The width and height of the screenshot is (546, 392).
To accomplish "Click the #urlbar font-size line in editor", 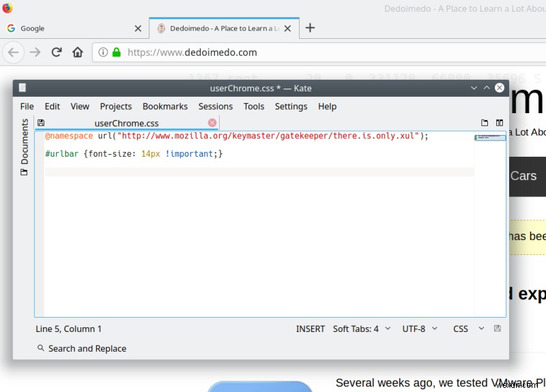I will pyautogui.click(x=134, y=154).
